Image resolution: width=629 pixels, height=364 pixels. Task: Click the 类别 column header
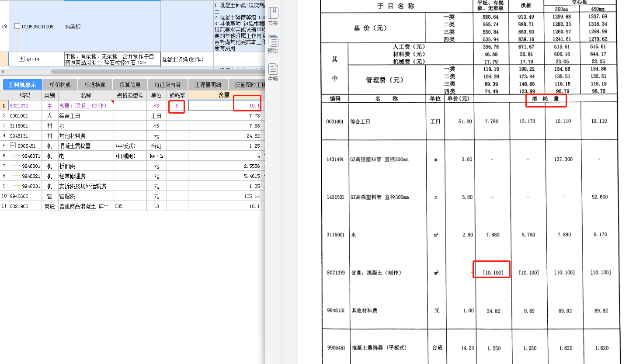pos(49,95)
